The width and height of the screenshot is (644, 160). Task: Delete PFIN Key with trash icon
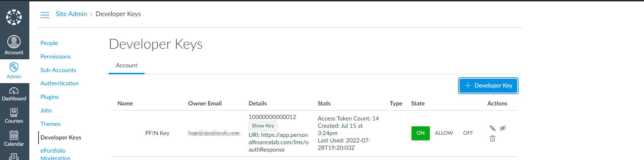click(493, 138)
